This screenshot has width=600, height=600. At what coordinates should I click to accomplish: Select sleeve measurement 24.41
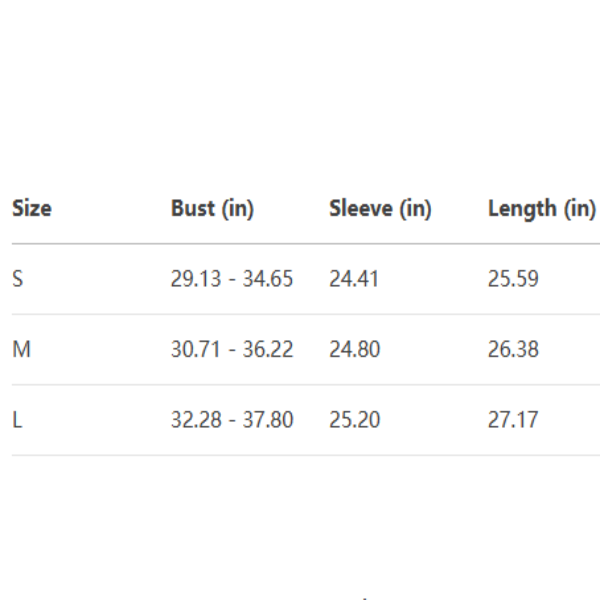coord(354,279)
